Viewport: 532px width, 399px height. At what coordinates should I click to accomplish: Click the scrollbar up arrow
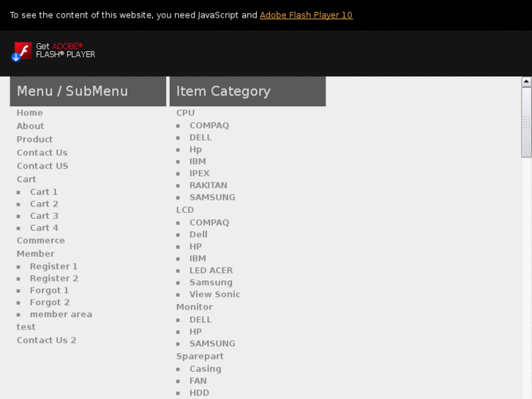click(526, 82)
